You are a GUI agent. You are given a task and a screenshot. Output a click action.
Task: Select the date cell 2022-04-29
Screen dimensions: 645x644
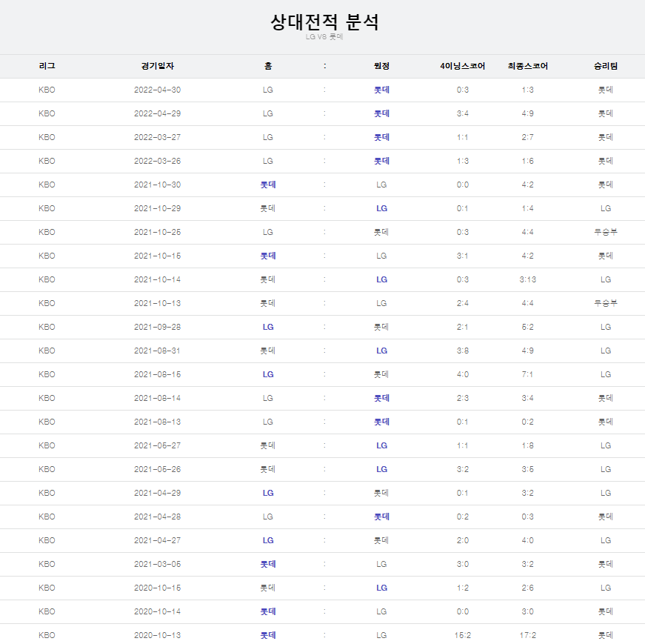pyautogui.click(x=158, y=113)
